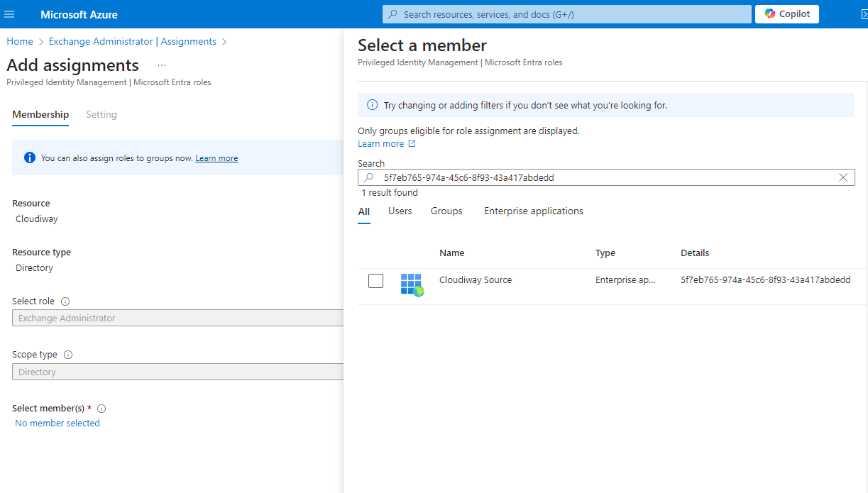
Task: Open Learn more link in the info banner
Action: pos(216,158)
